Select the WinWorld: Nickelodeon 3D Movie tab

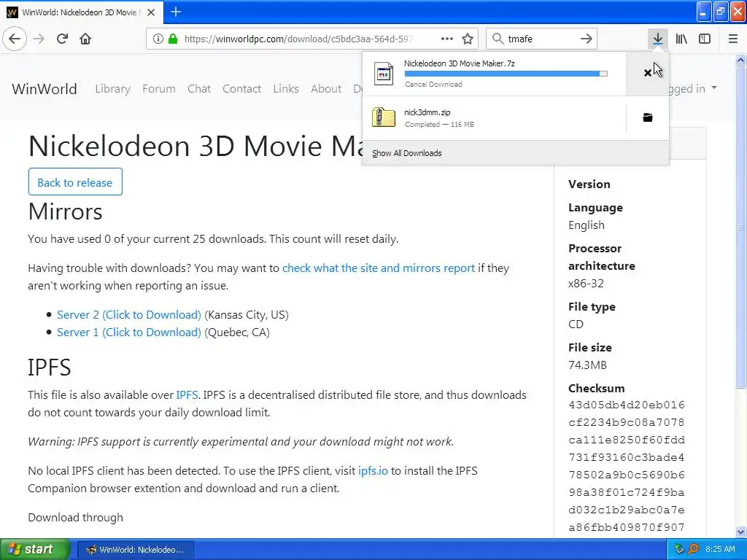click(x=82, y=12)
